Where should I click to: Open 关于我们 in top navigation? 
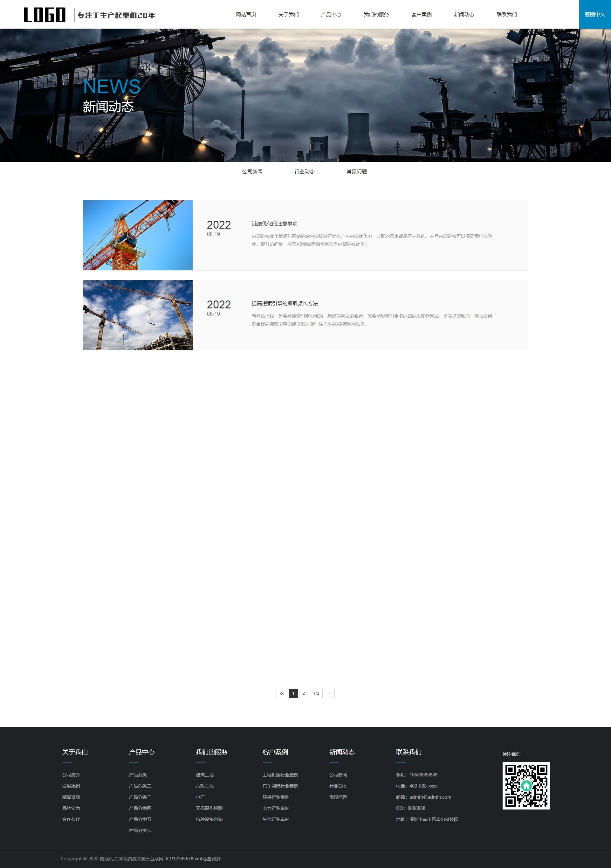288,14
